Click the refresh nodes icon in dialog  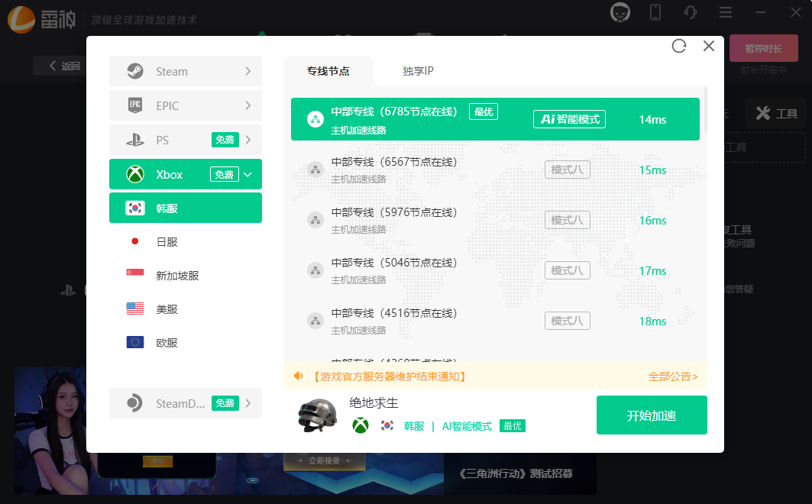tap(679, 46)
